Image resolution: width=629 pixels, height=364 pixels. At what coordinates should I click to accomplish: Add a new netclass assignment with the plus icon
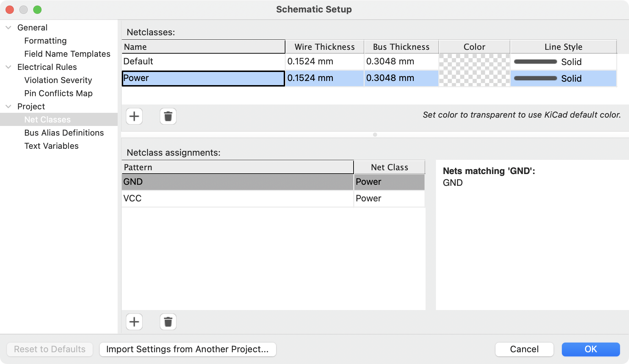[x=134, y=322]
